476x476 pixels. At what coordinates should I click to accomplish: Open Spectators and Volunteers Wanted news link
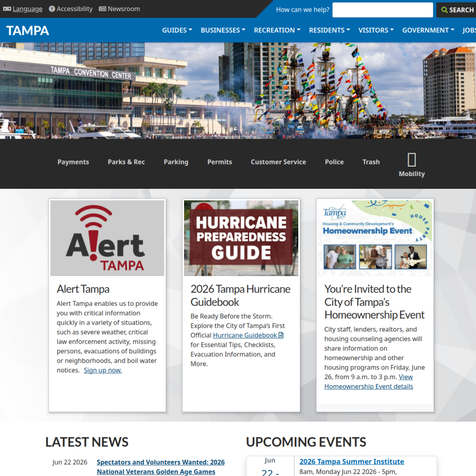(x=161, y=466)
